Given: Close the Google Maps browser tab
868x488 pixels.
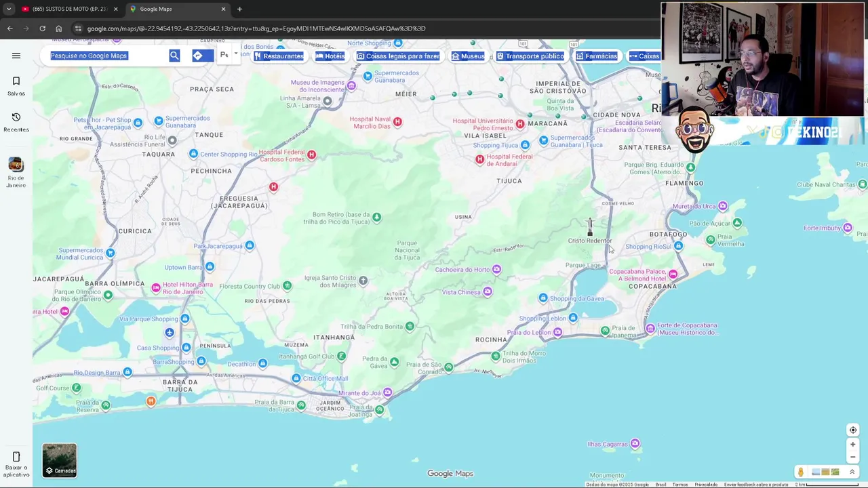Looking at the screenshot, I should pos(224,9).
